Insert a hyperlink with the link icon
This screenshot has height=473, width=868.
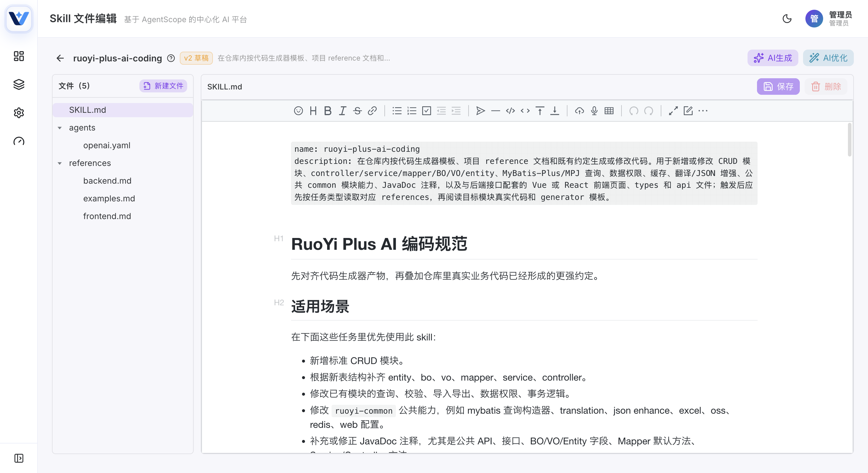point(372,111)
